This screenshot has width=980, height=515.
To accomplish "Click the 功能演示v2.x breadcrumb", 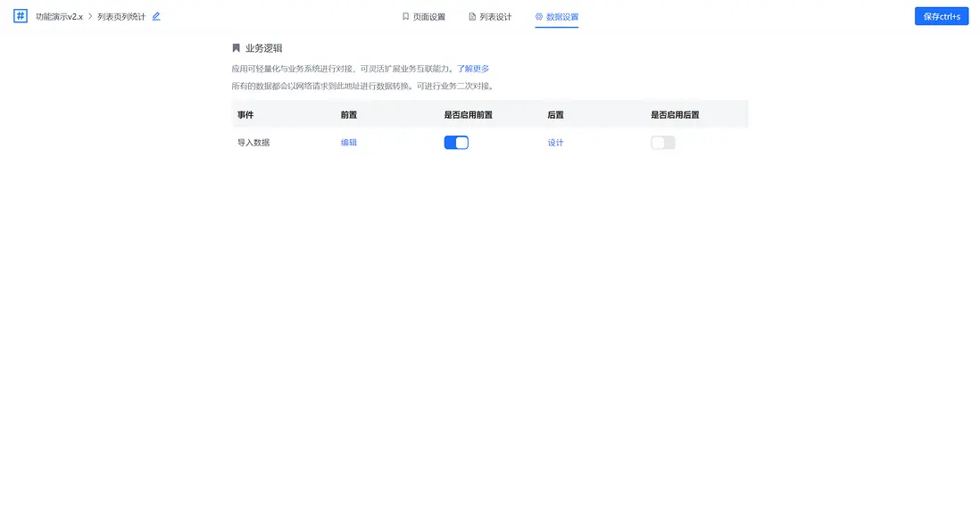I will click(x=58, y=15).
